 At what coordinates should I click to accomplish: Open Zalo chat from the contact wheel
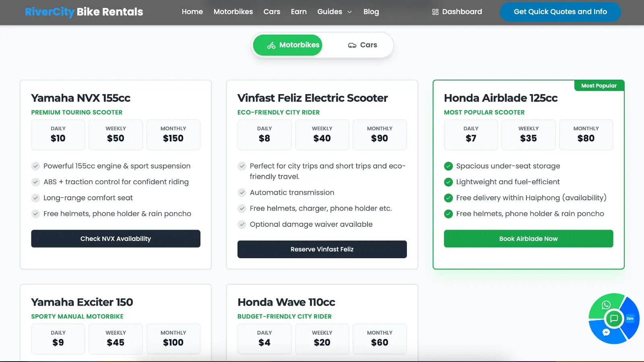[x=630, y=319]
